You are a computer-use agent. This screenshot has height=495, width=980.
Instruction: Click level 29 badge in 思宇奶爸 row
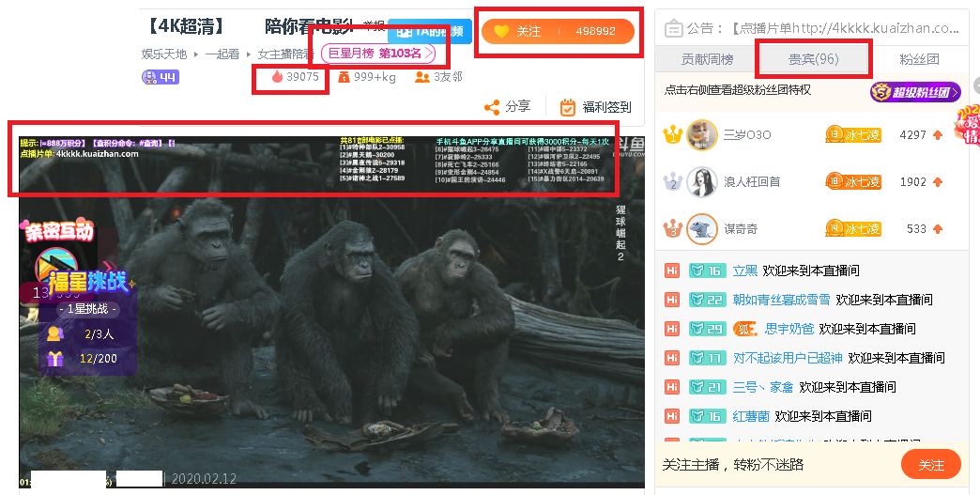point(707,329)
